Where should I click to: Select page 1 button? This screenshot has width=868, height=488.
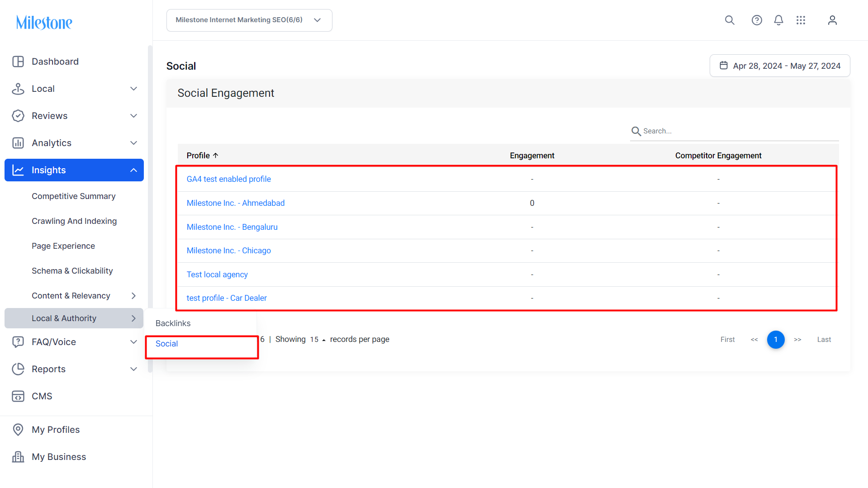(776, 340)
